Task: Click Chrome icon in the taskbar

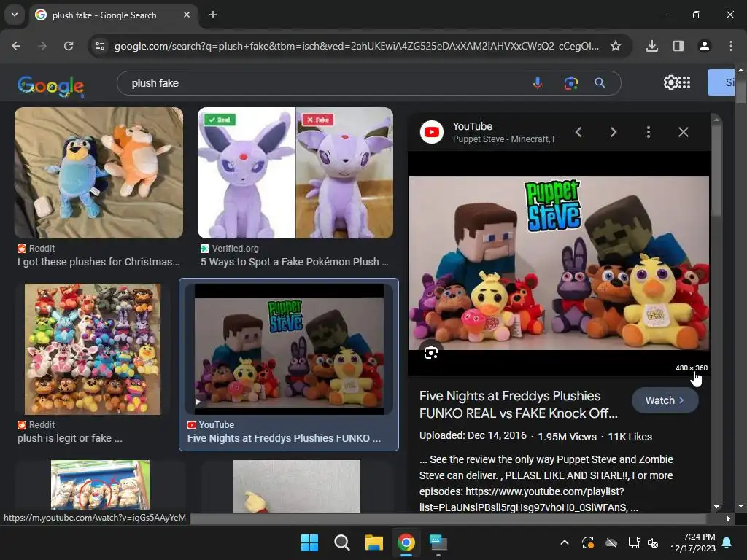Action: tap(406, 542)
